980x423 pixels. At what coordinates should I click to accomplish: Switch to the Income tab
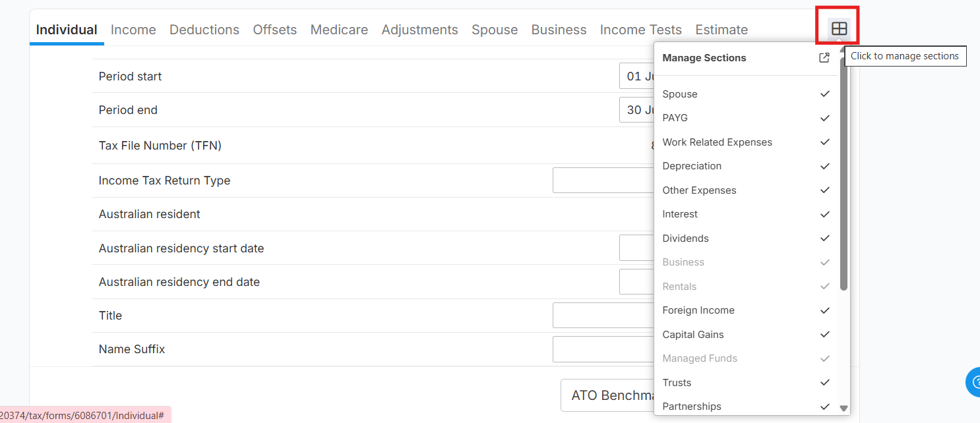pyautogui.click(x=133, y=30)
